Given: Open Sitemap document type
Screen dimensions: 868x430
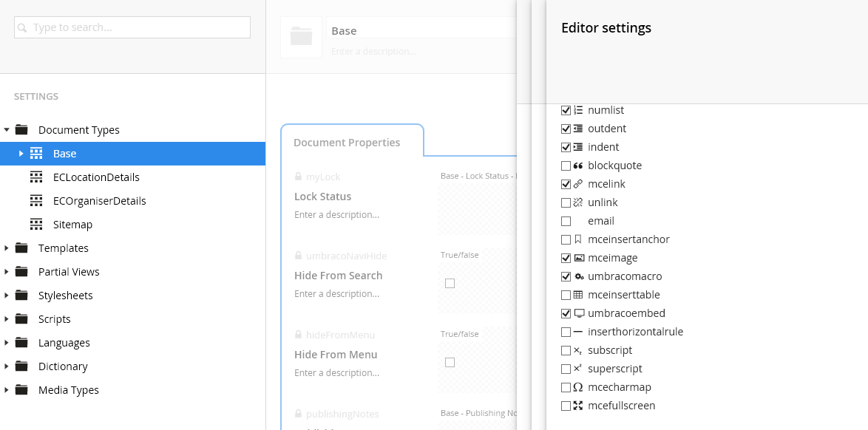Looking at the screenshot, I should pos(72,225).
